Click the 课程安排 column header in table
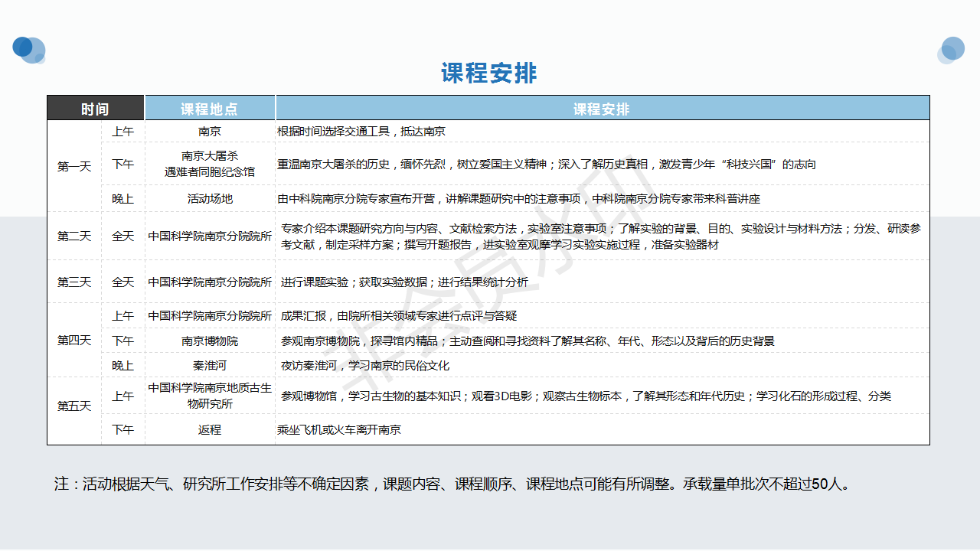Image resolution: width=980 pixels, height=551 pixels. tap(603, 108)
